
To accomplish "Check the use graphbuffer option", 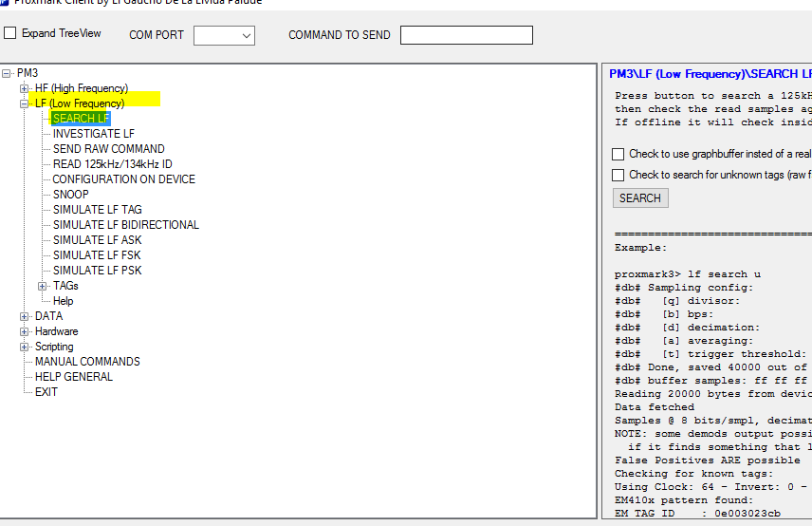I will point(618,155).
